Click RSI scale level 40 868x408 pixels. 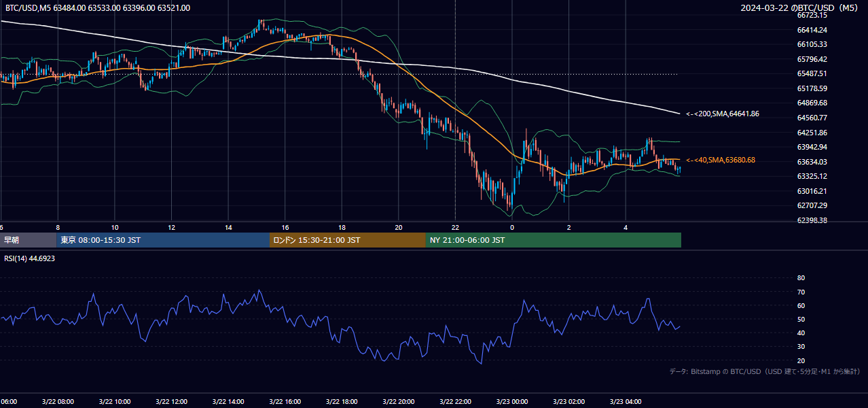[801, 333]
